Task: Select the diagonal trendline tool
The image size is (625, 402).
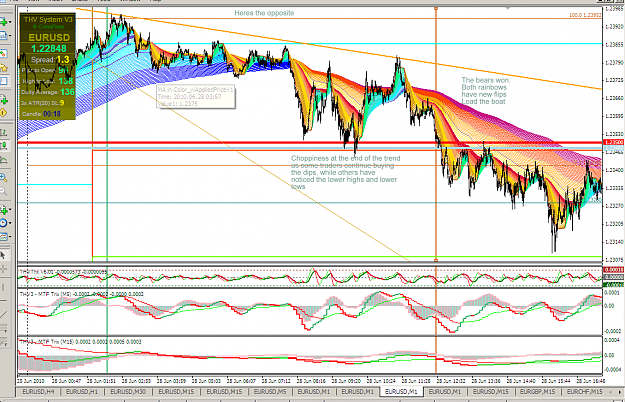Action: click(4, 315)
